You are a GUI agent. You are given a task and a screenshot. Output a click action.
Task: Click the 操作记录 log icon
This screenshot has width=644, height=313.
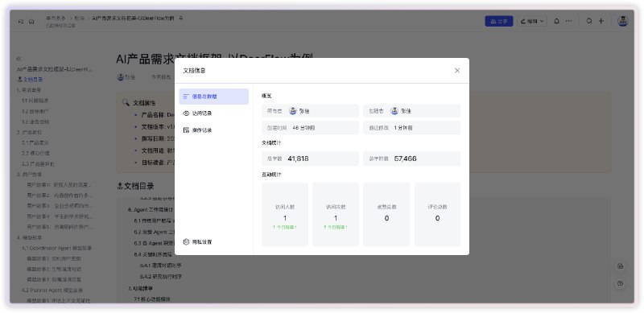(x=186, y=130)
